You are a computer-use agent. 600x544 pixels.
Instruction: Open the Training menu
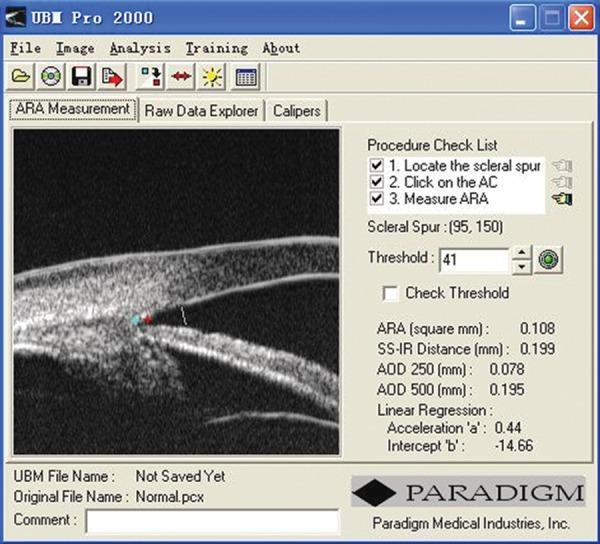pos(216,48)
